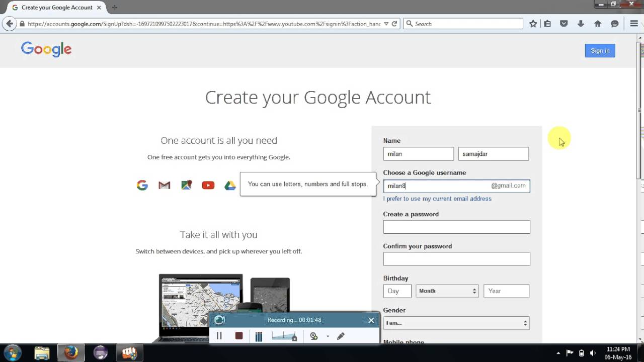Click the purple sphere taskbar app icon
Screen dimensions: 644x362
pos(101,353)
